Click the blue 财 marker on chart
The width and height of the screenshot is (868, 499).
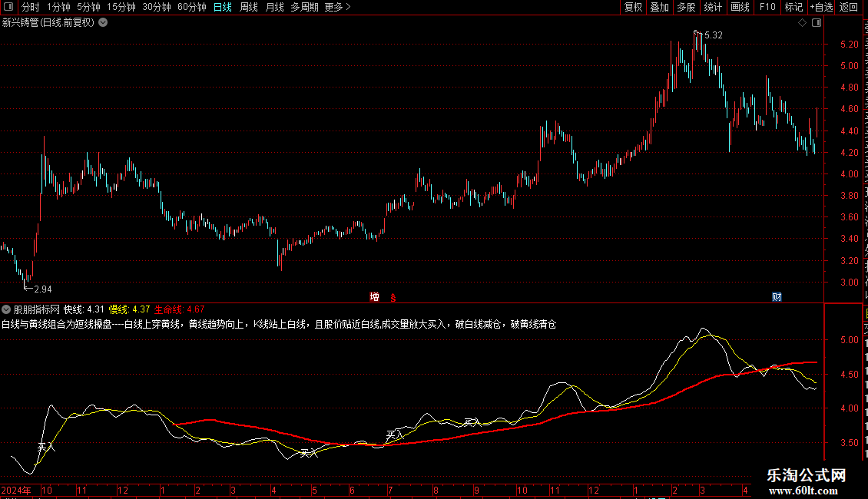777,297
